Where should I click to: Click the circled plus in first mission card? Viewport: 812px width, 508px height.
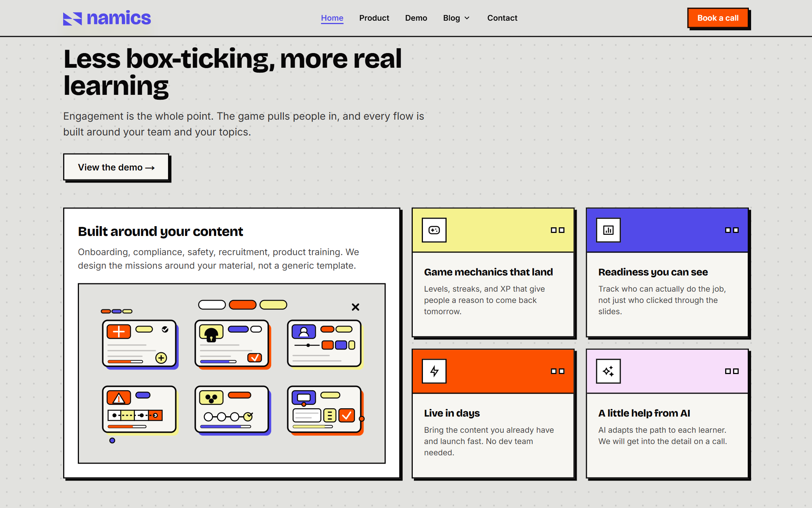(161, 358)
